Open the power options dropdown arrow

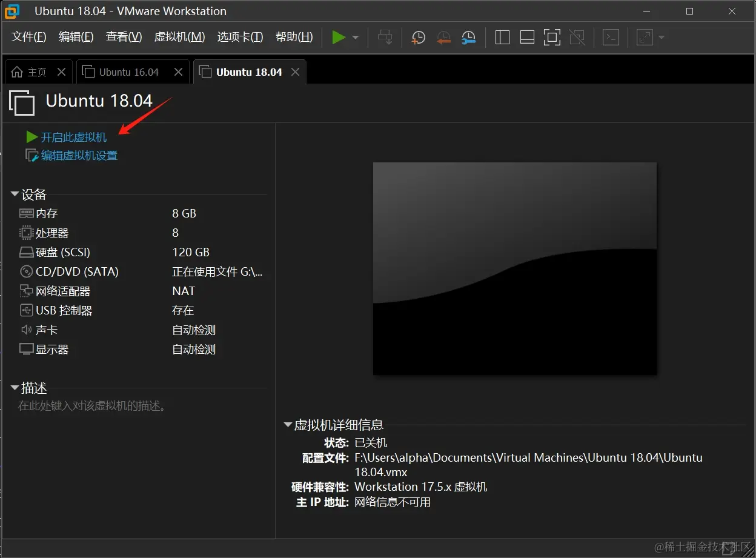(356, 38)
